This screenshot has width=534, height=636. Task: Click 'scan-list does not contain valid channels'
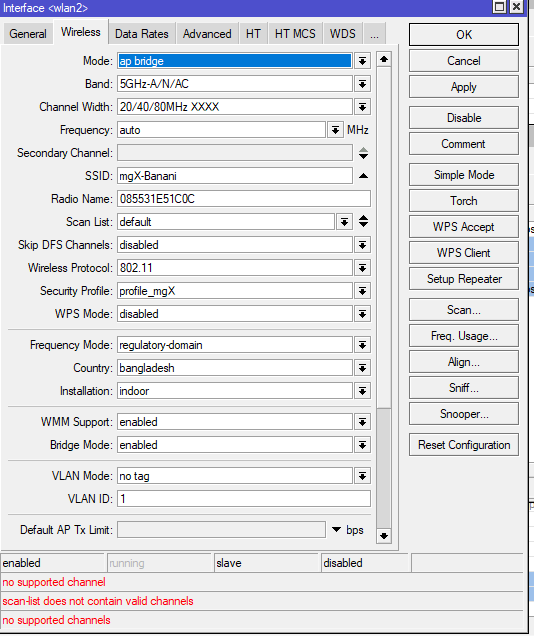(98, 601)
